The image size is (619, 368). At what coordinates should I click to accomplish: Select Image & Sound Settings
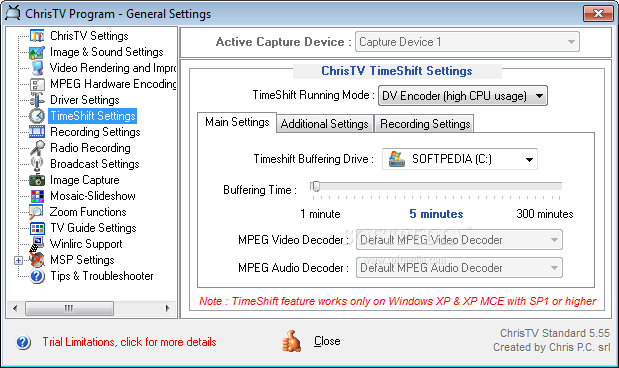coord(107,52)
